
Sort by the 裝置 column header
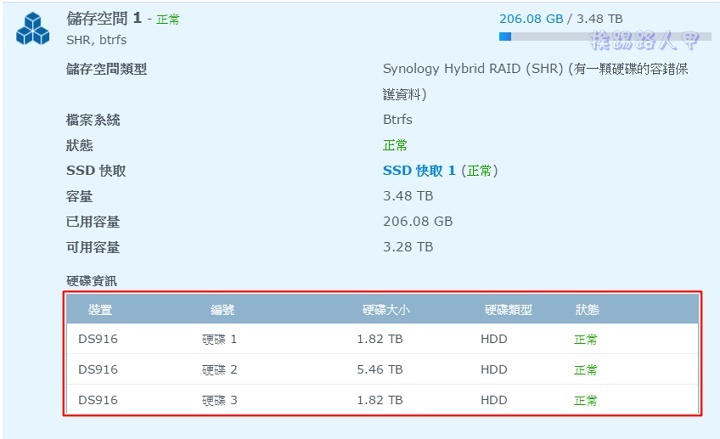coord(100,310)
